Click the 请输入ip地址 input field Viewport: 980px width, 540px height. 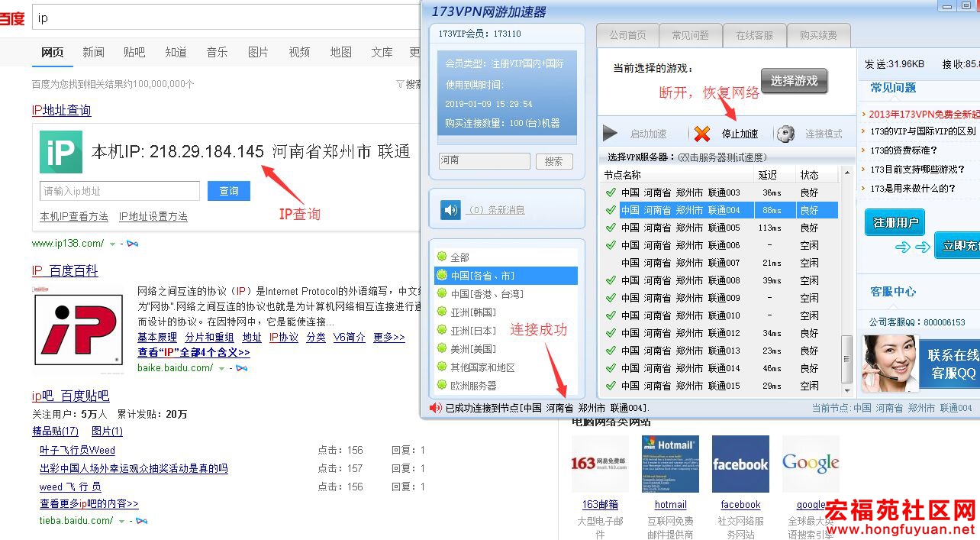click(x=120, y=191)
